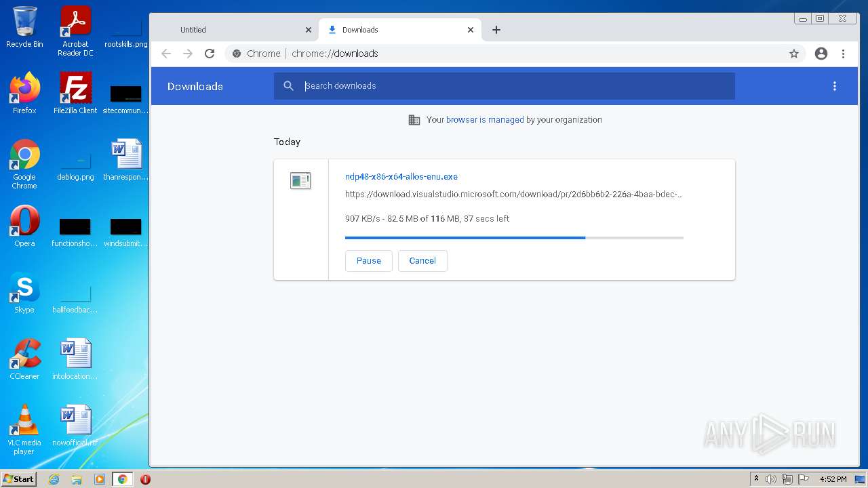Open the network tray icon
Image resolution: width=868 pixels, height=488 pixels.
787,479
